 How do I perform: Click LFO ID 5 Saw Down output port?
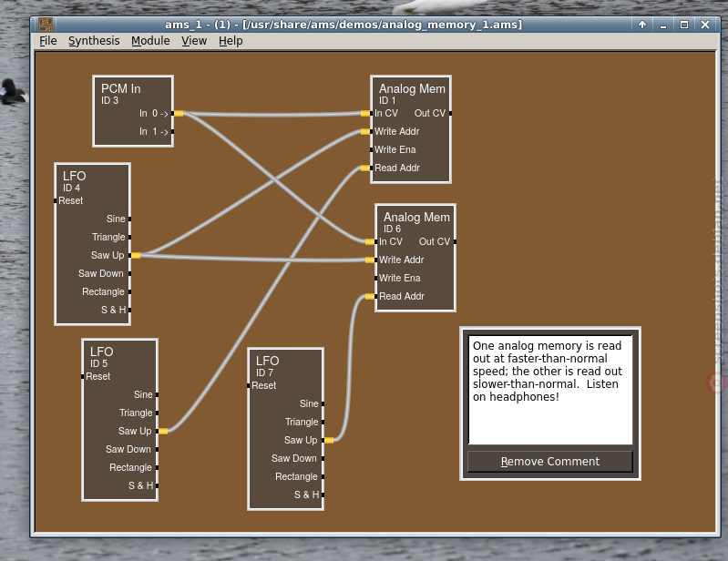coord(157,449)
